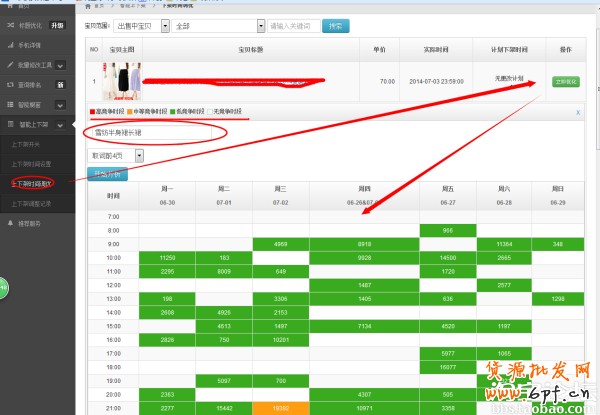Viewport: 600px width, 415px height.
Task: Click the product thumbnail image in row 1
Action: pyautogui.click(x=127, y=79)
